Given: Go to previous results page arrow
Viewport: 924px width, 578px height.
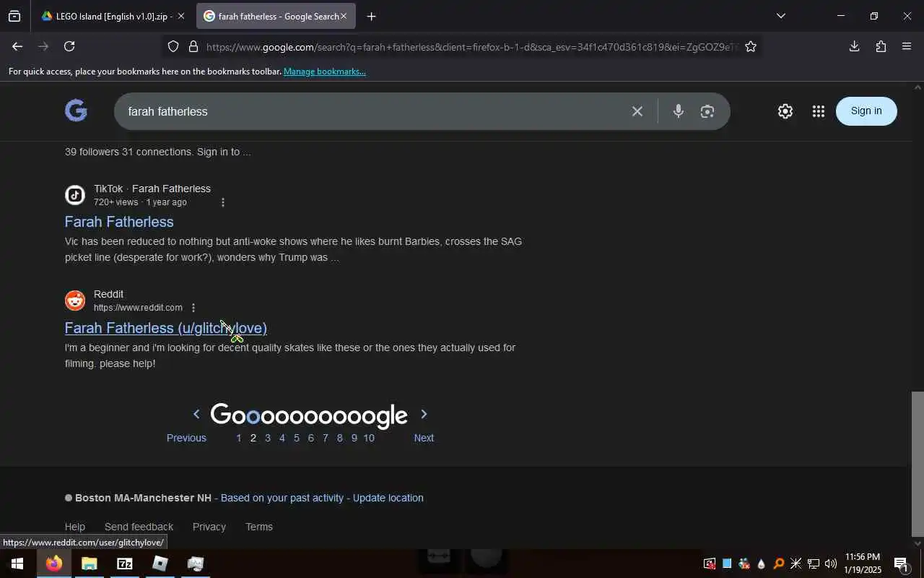Looking at the screenshot, I should pos(196,414).
